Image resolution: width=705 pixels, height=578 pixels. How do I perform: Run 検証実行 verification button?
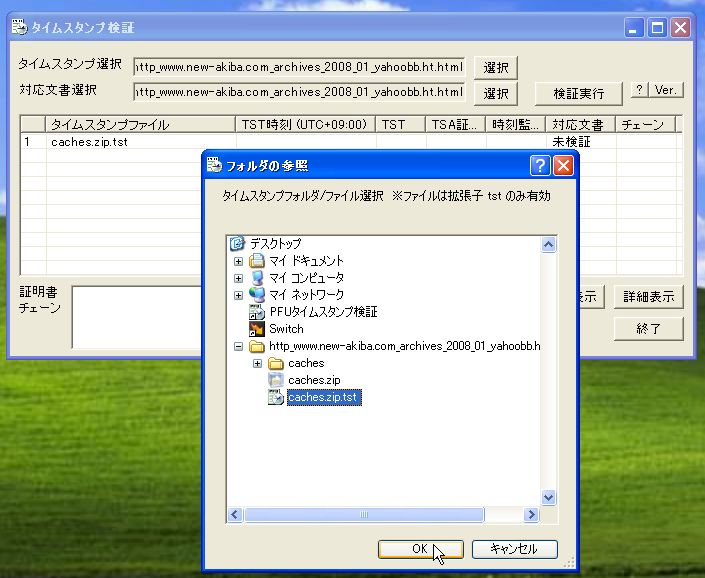pos(578,93)
